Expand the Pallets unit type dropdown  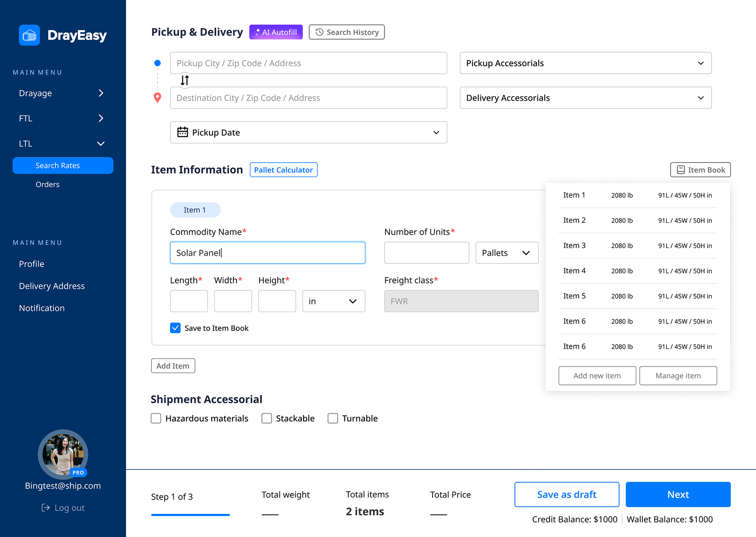[x=506, y=253]
